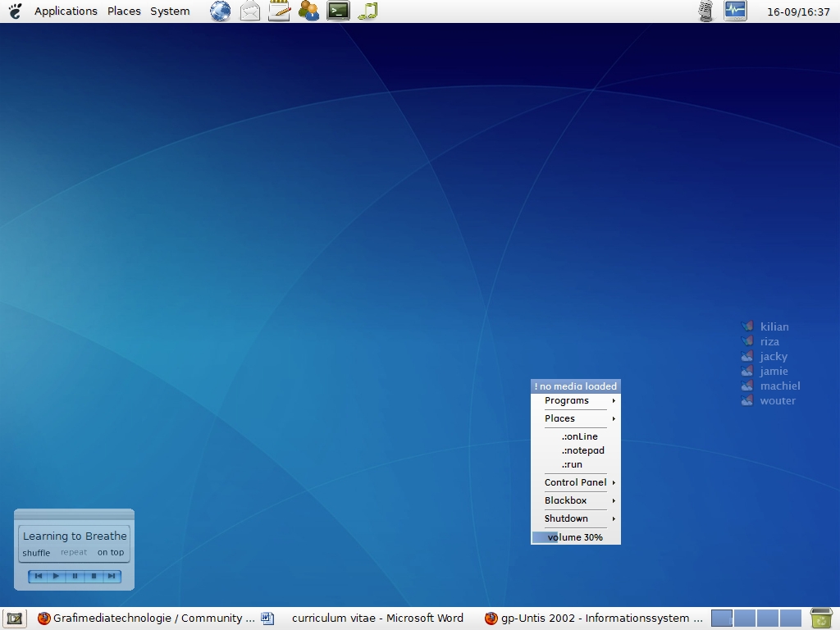Screen dimensions: 840x630
Task: Open the system monitor graph icon
Action: 735,11
